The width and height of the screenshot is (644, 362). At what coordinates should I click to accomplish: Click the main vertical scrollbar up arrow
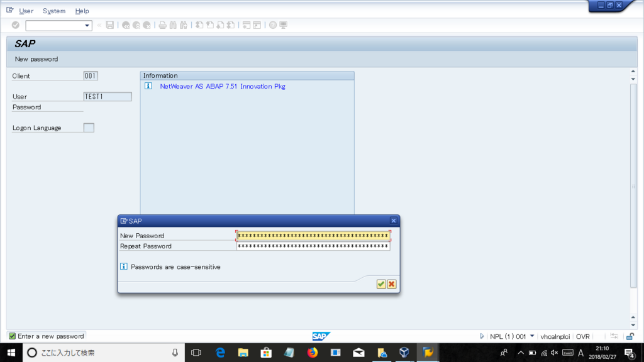click(633, 72)
